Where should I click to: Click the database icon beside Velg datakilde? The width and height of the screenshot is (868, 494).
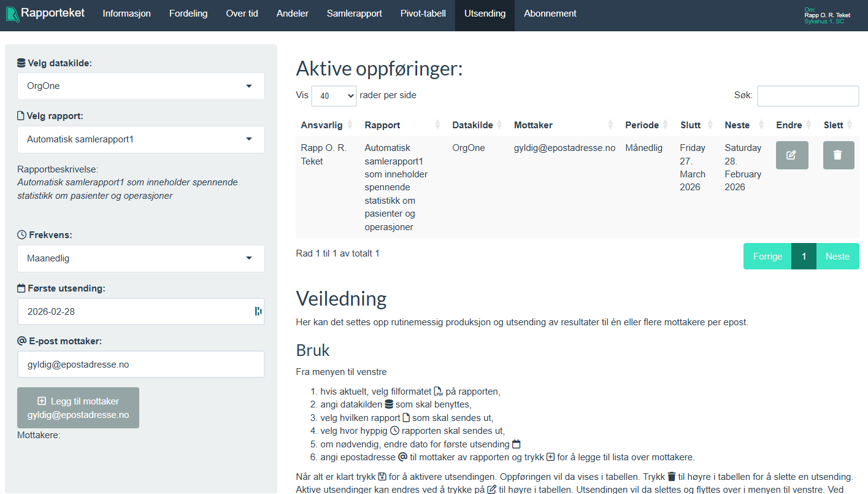click(x=20, y=62)
